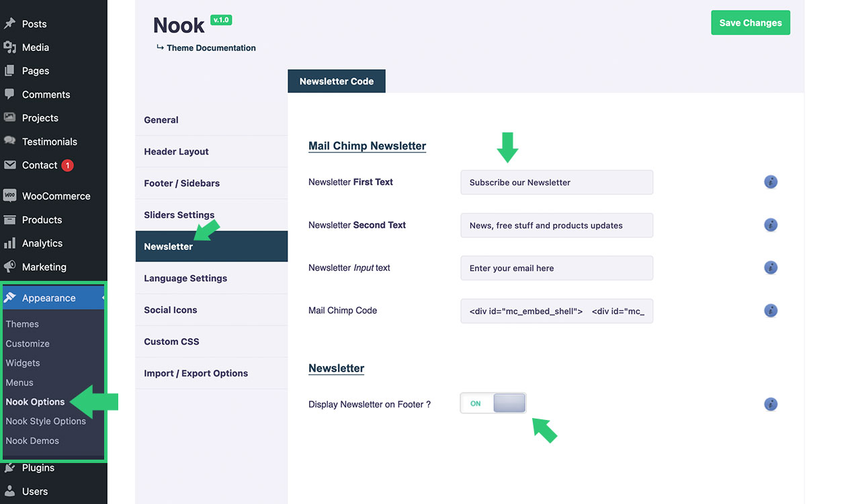Click into the Mail Chimp Code field

(x=556, y=311)
